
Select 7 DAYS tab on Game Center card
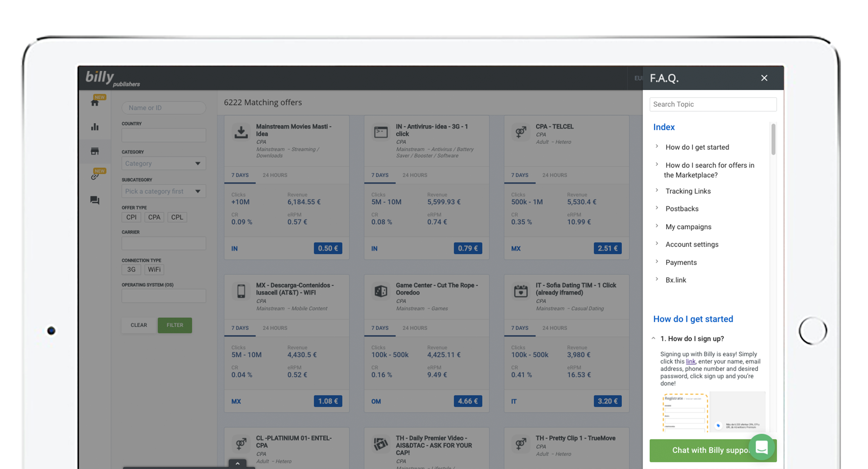[x=380, y=328]
